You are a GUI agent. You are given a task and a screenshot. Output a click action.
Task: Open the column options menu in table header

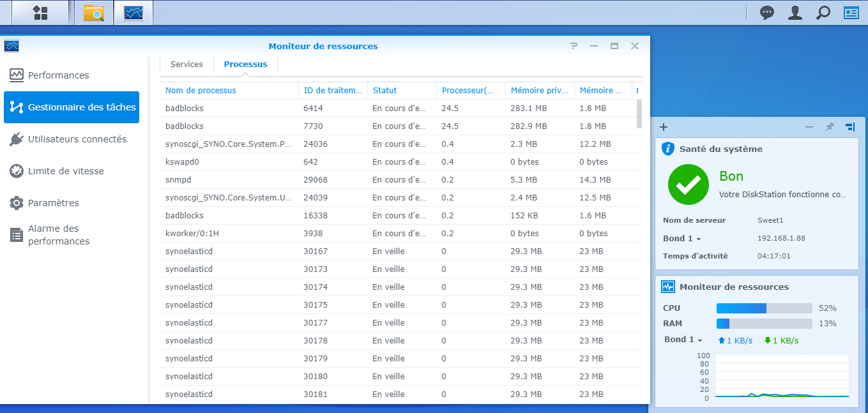[x=637, y=91]
